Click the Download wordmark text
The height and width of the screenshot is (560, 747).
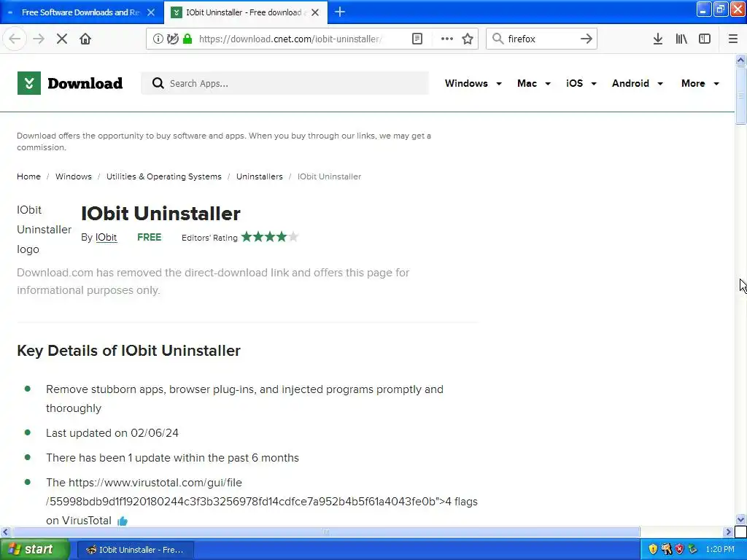85,83
